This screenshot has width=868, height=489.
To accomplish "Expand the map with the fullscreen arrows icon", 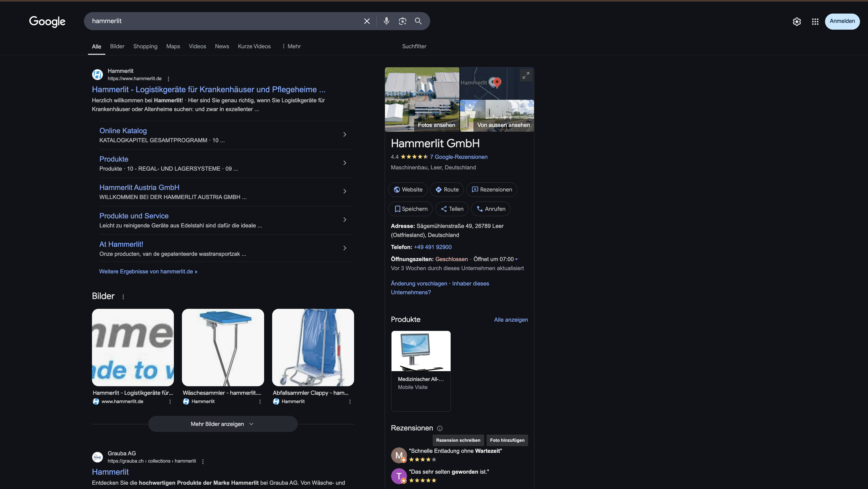I will [526, 75].
